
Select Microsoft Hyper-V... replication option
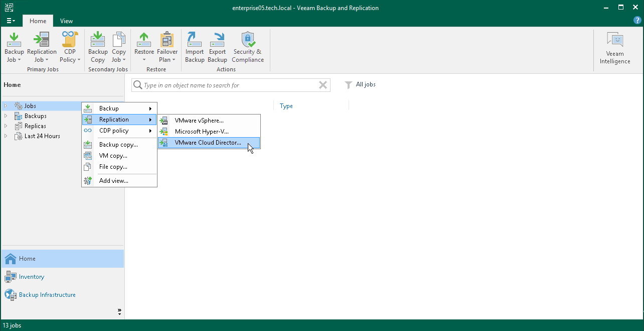click(209, 132)
